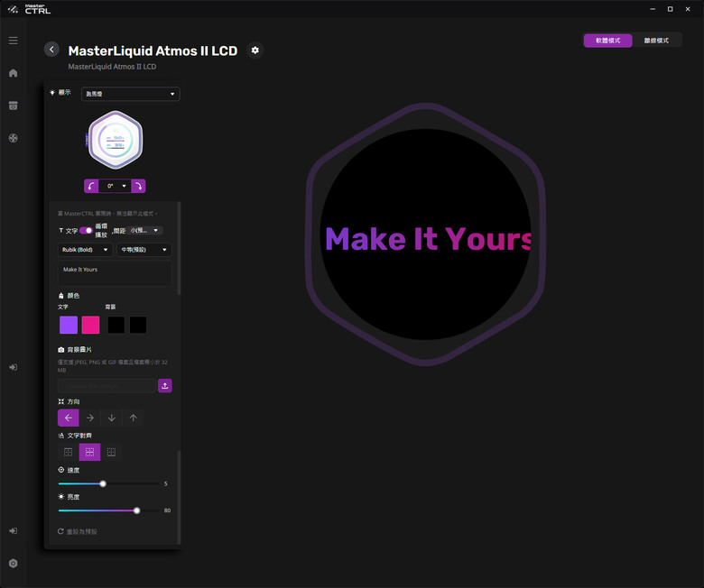Set scroll direction to down arrow
This screenshot has width=704, height=588.
(x=111, y=418)
